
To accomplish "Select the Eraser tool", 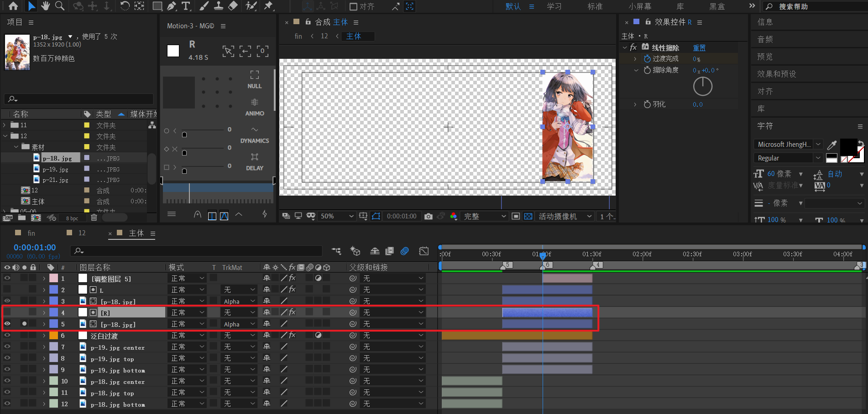I will pos(233,6).
